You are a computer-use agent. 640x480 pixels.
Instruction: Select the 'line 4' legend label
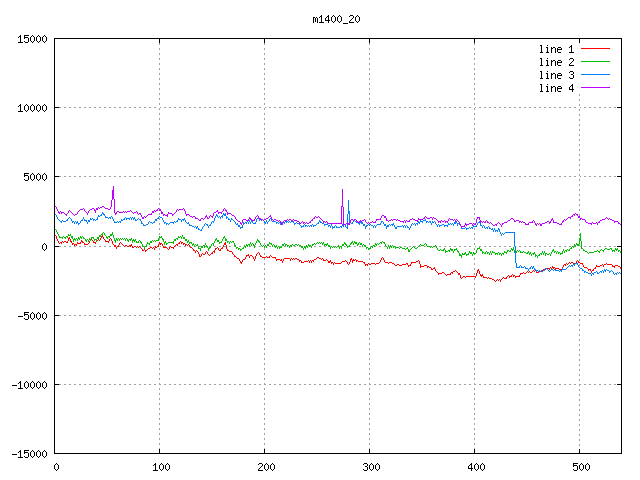click(x=557, y=88)
